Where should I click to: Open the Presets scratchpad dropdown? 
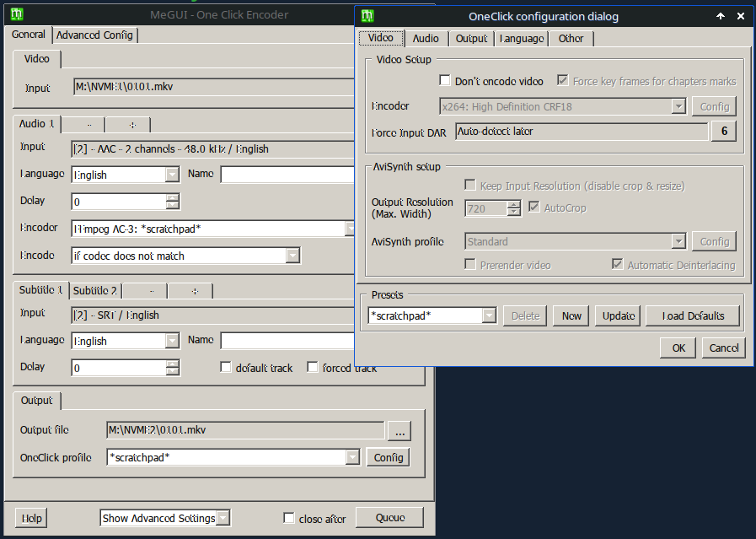(x=489, y=315)
